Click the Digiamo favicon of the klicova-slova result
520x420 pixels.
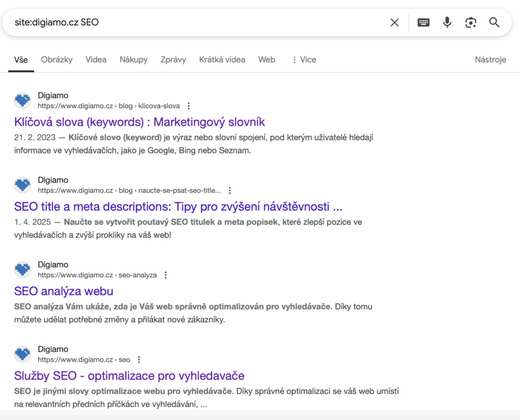tap(22, 100)
